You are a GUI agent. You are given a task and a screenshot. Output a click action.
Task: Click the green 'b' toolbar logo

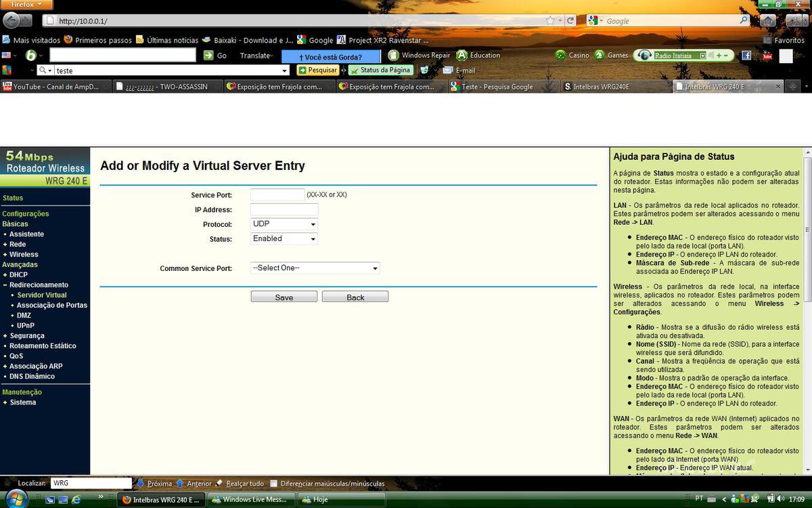click(30, 56)
